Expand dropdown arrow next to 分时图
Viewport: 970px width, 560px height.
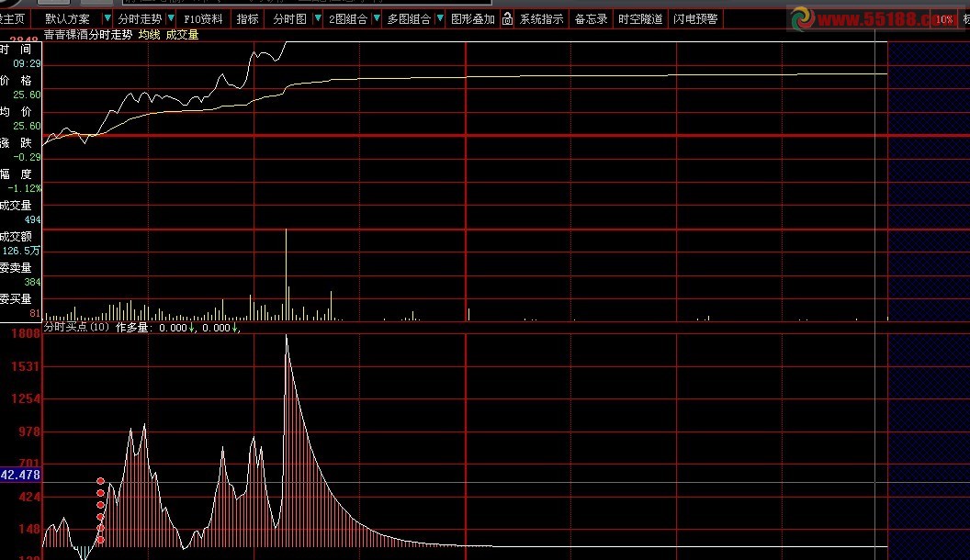317,18
